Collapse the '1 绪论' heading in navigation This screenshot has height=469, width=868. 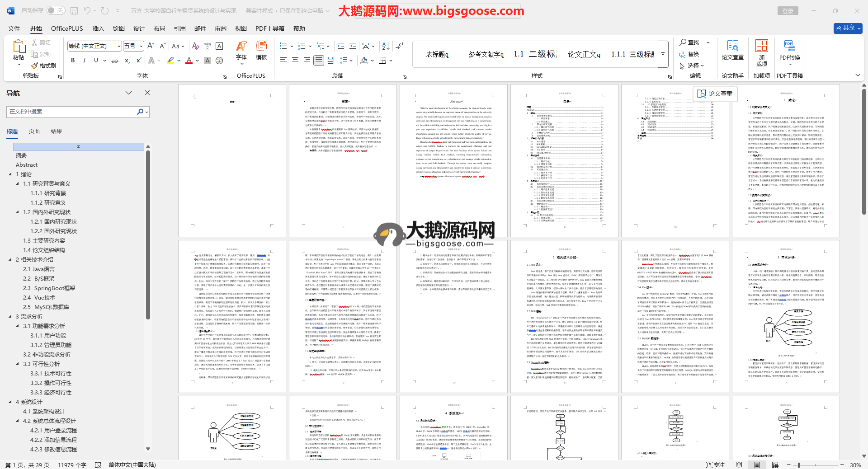[10, 174]
